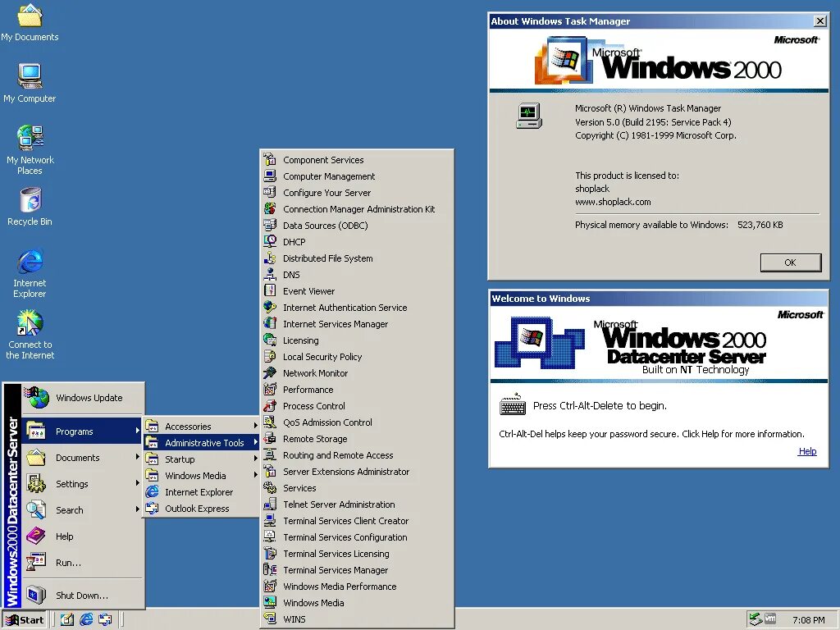Click OK in About Windows Task Manager
The image size is (840, 630).
tap(790, 262)
